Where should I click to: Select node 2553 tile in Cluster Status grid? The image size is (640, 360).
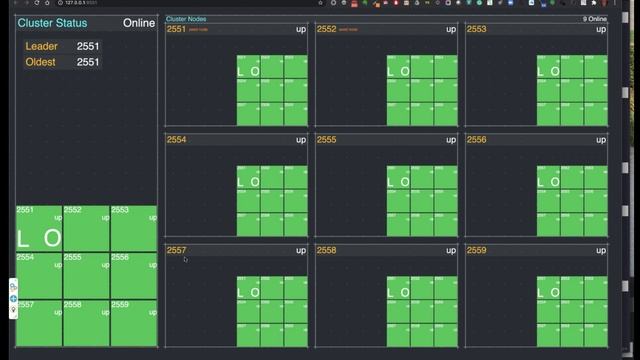(x=134, y=228)
